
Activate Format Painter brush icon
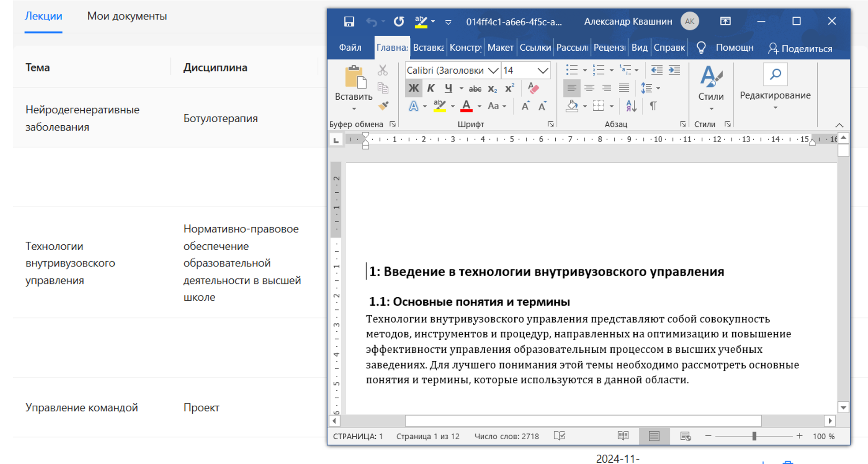pyautogui.click(x=383, y=106)
